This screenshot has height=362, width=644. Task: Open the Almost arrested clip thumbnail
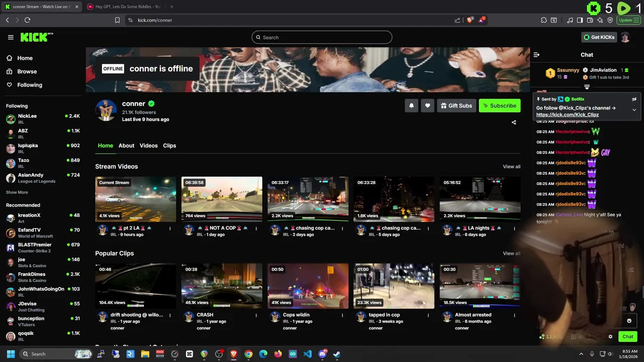tap(480, 286)
